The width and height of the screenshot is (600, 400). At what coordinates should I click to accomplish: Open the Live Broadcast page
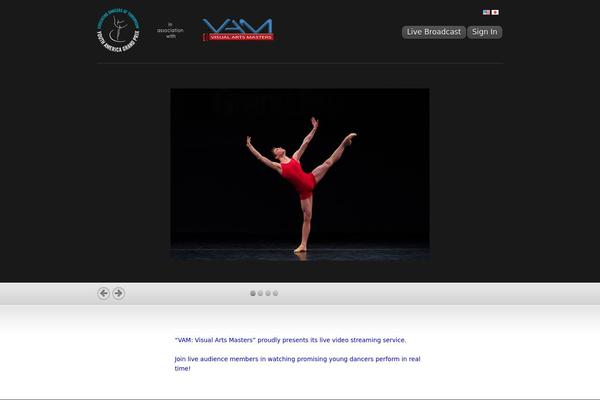point(434,32)
